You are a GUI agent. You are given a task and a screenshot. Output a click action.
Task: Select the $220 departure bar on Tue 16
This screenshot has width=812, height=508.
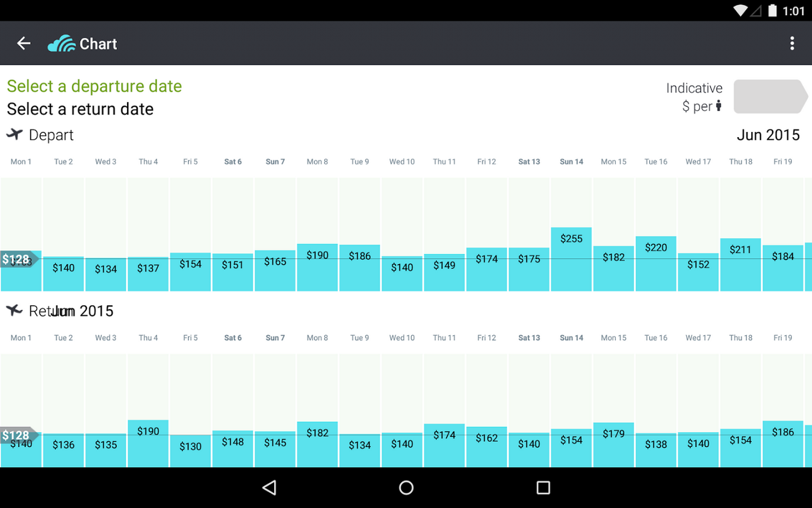pyautogui.click(x=656, y=263)
